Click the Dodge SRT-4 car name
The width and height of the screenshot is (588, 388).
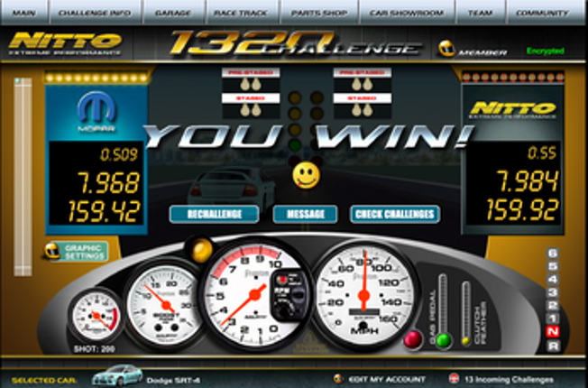coord(173,381)
